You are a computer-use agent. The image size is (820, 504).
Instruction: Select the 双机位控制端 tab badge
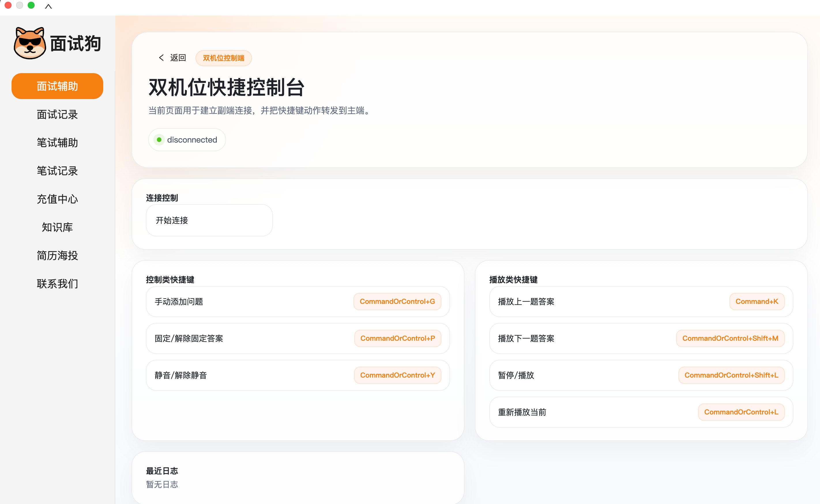click(x=223, y=58)
